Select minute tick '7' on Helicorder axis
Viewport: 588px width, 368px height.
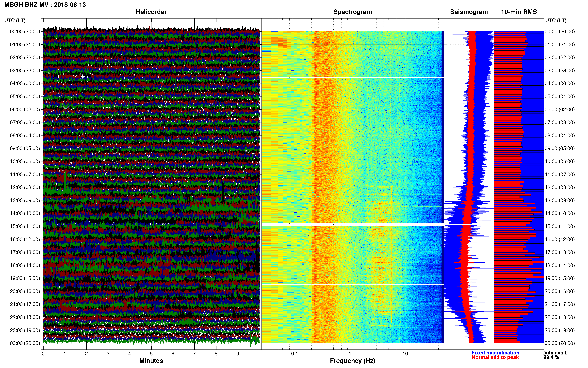click(x=195, y=354)
